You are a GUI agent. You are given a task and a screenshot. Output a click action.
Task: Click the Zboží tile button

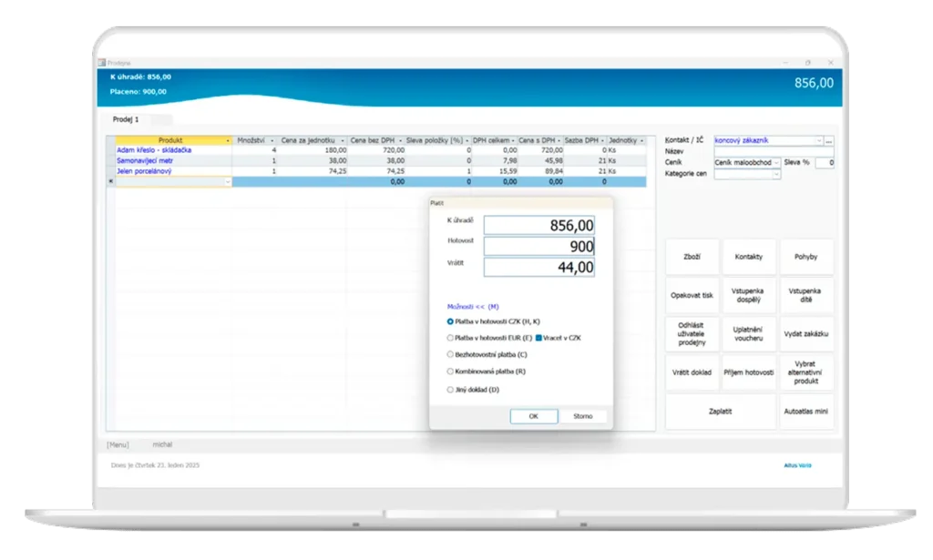pyautogui.click(x=692, y=257)
